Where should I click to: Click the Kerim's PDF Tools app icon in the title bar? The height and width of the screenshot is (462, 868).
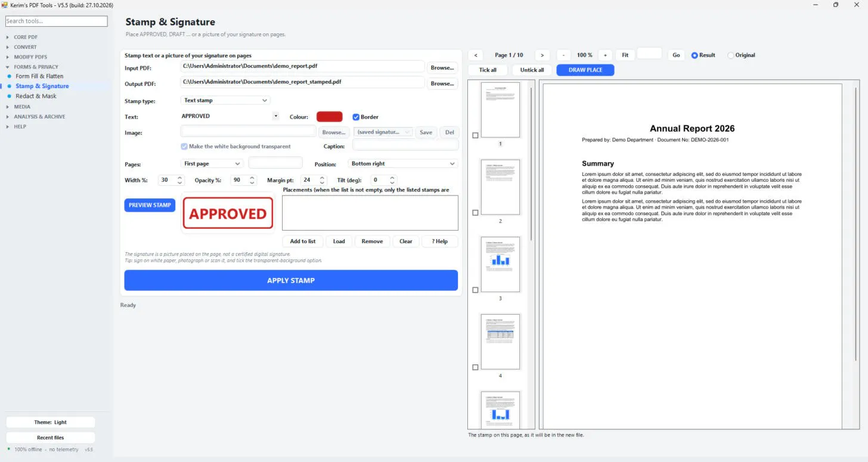4,5
